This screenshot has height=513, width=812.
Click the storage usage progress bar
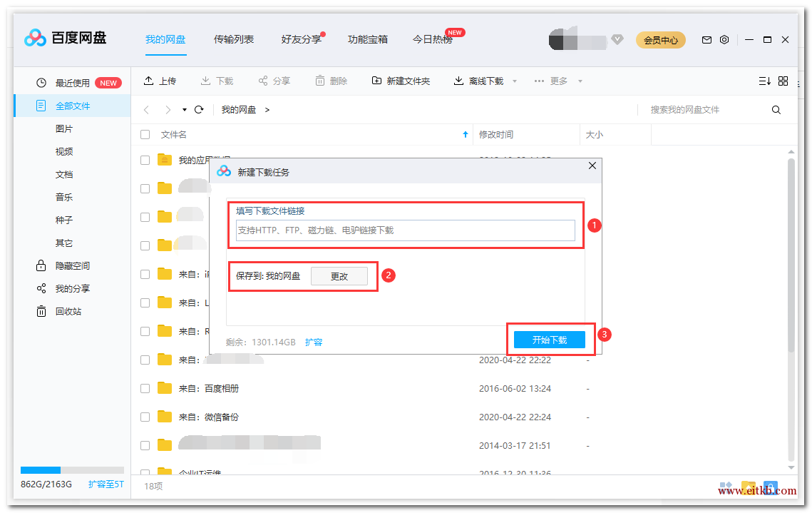point(72,470)
